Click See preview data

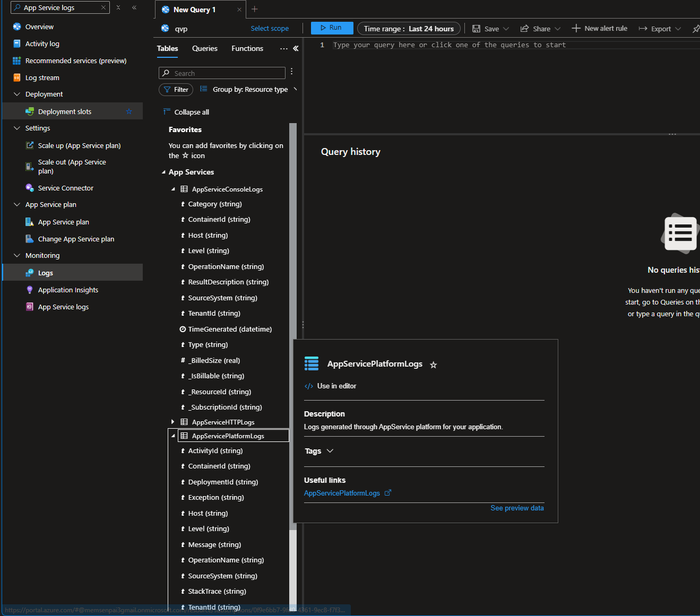[517, 508]
